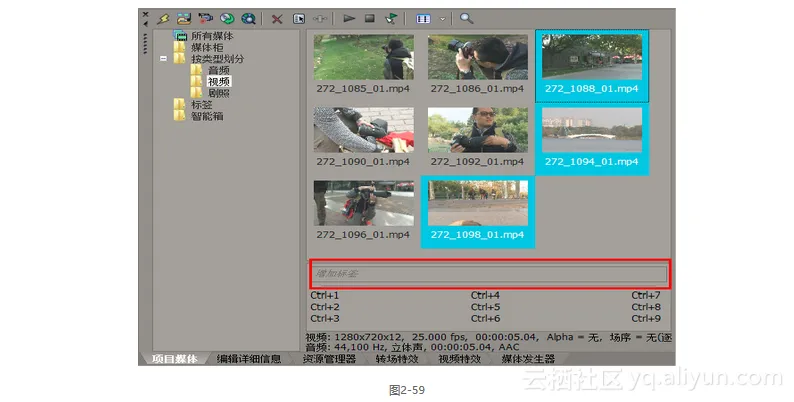The image size is (794, 402).
Task: Select 所有媒体 in the tree
Action: click(x=212, y=35)
